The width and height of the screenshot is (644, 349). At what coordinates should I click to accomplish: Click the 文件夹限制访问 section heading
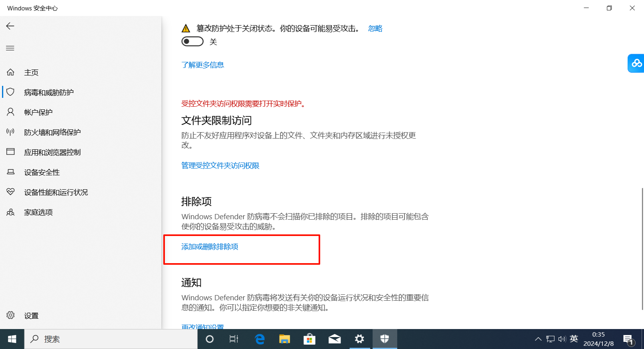tap(216, 121)
